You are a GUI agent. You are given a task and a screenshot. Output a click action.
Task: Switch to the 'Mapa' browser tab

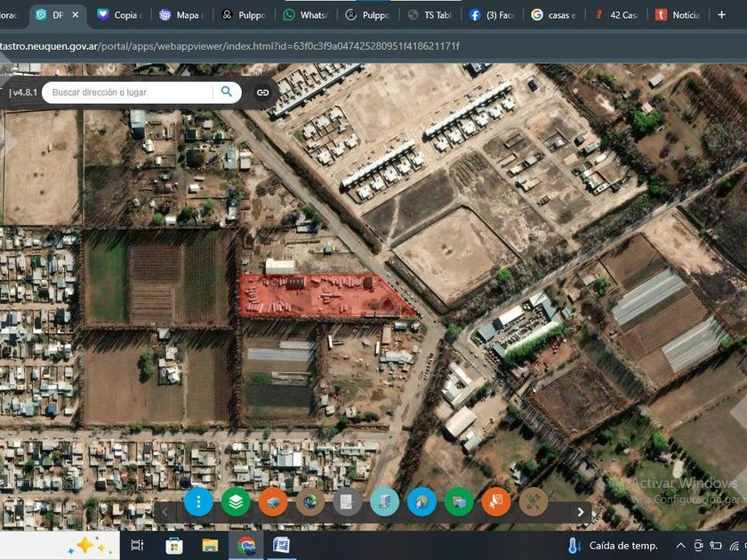[x=182, y=15]
